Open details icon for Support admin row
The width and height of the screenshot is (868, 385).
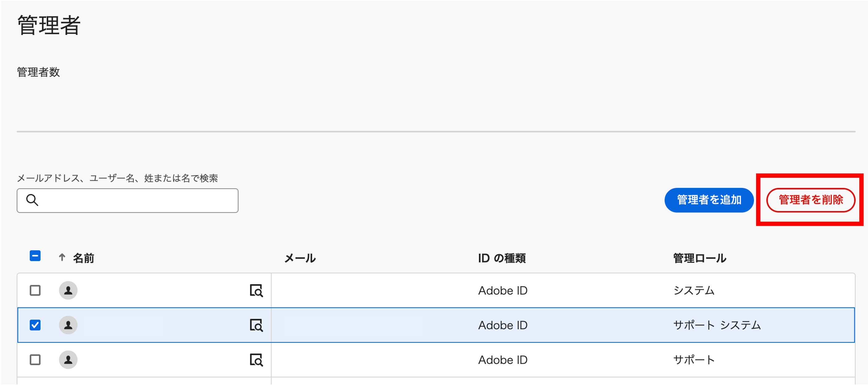[256, 360]
